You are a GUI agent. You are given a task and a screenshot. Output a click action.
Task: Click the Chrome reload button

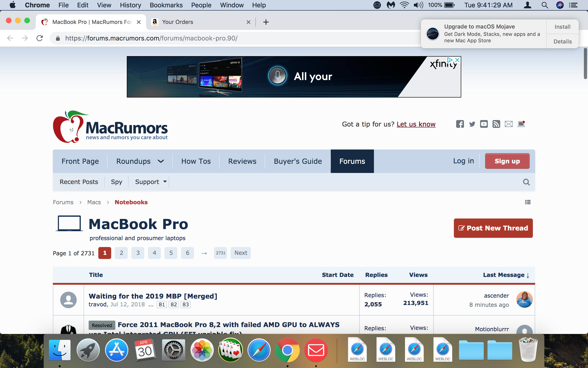[40, 38]
